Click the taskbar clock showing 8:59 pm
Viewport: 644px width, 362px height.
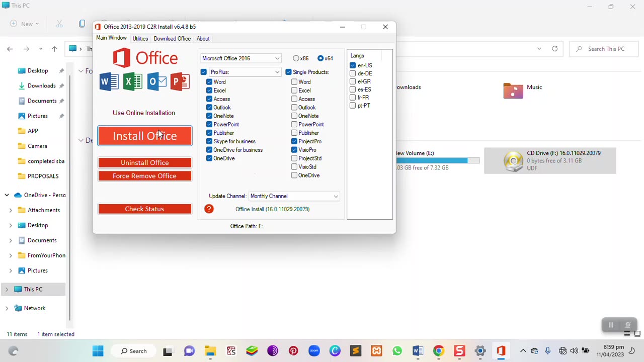pos(610,351)
